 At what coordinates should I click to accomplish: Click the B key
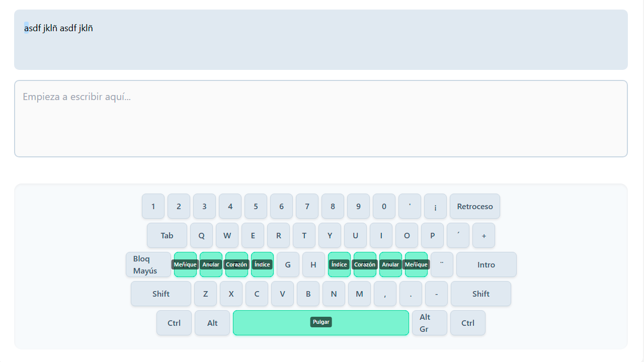pyautogui.click(x=308, y=294)
